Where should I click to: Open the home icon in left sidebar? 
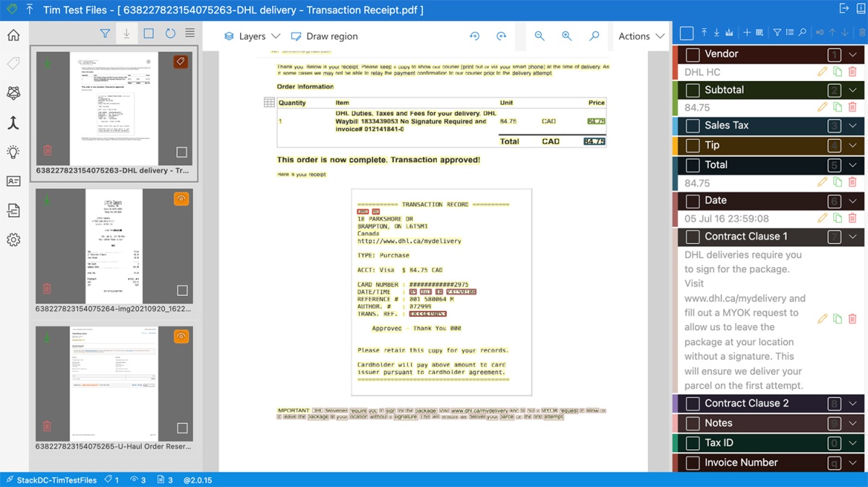coord(13,35)
